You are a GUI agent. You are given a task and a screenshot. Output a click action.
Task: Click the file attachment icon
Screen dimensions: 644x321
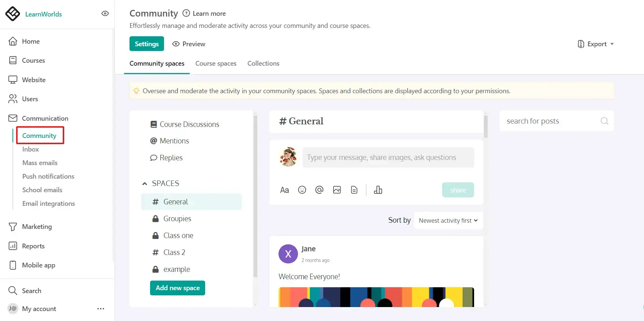tap(354, 190)
